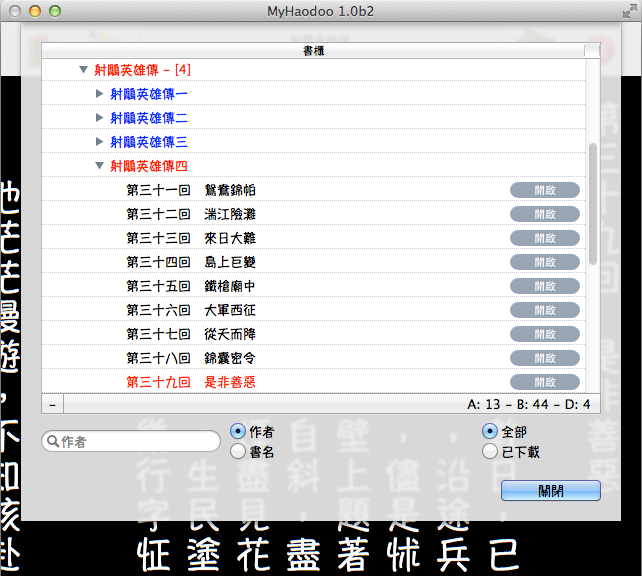Choose the 書名 search radio button

coord(238,452)
